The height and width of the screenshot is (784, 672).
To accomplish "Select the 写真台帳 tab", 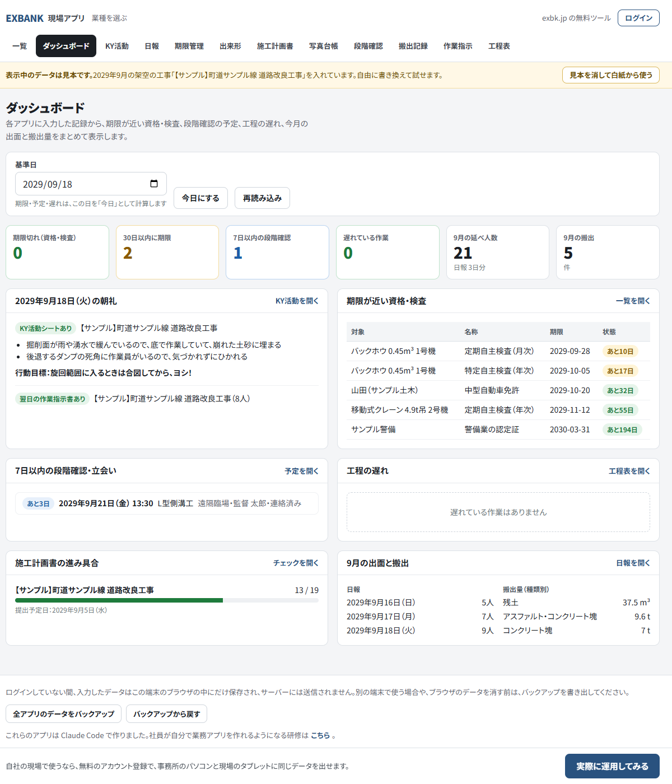I will (x=324, y=46).
